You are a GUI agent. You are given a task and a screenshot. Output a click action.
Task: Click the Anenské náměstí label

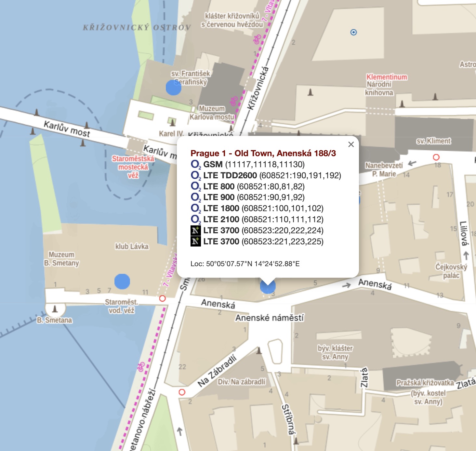[x=270, y=318]
